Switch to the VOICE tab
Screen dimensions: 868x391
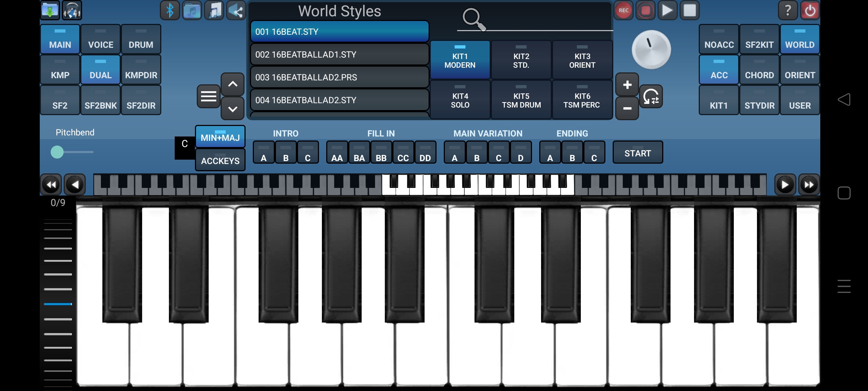coord(101,39)
